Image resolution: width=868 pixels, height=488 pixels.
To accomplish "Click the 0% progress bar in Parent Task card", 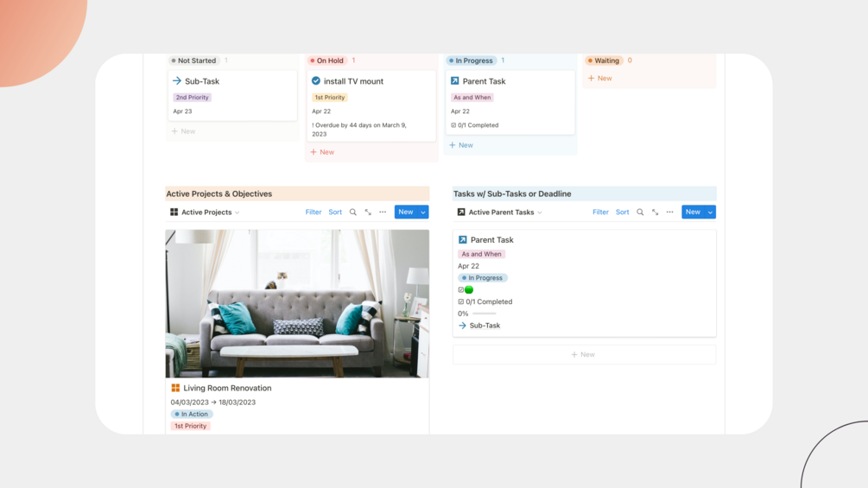I will (484, 314).
